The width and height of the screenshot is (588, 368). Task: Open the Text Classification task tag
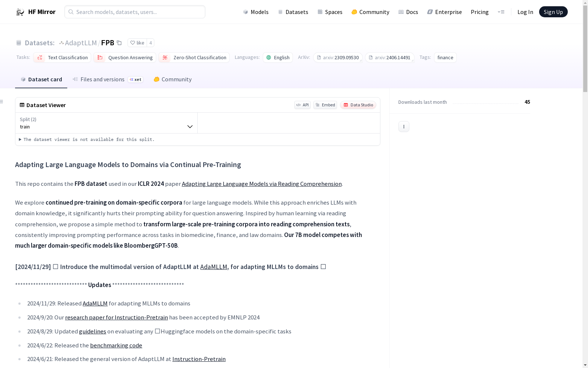[x=62, y=57]
